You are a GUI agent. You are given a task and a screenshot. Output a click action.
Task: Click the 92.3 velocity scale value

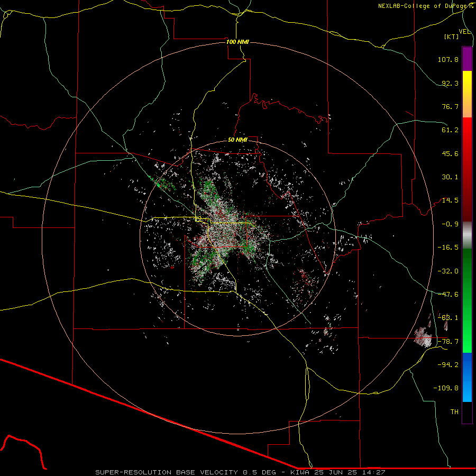pos(450,83)
